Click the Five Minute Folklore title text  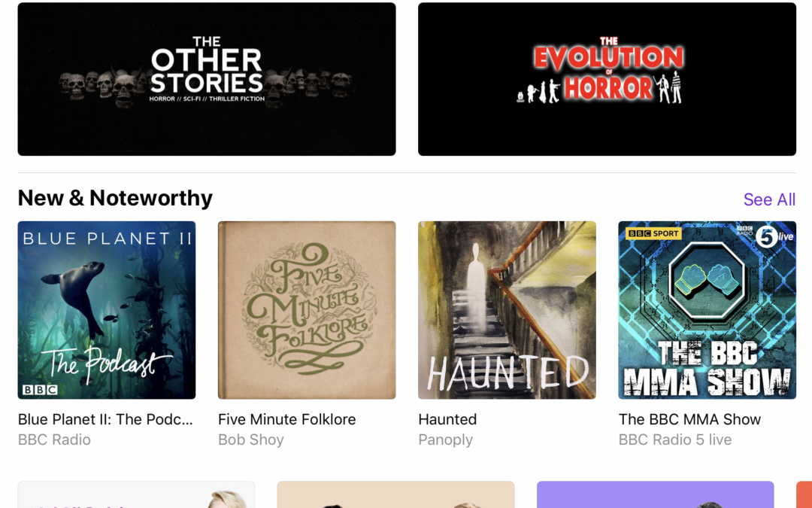287,419
